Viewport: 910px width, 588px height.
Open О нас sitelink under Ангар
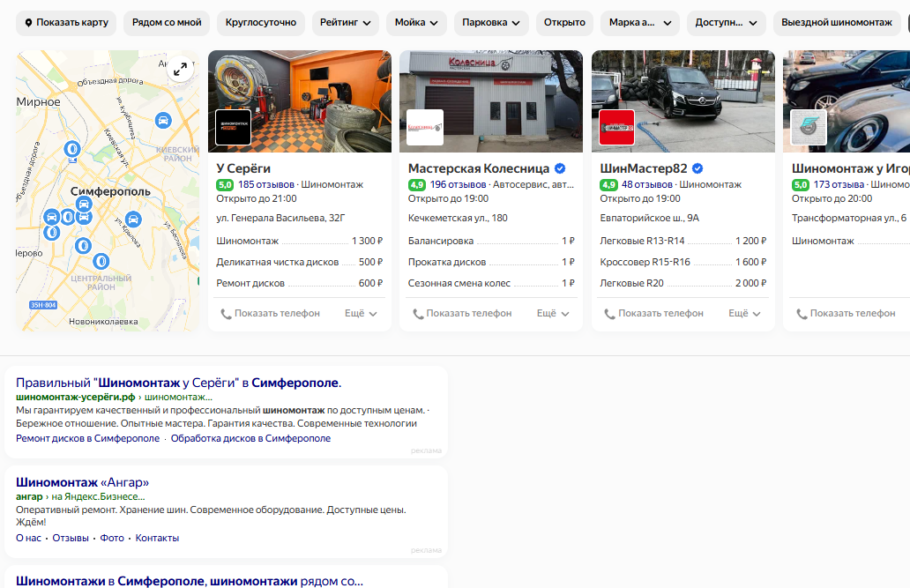tap(28, 538)
